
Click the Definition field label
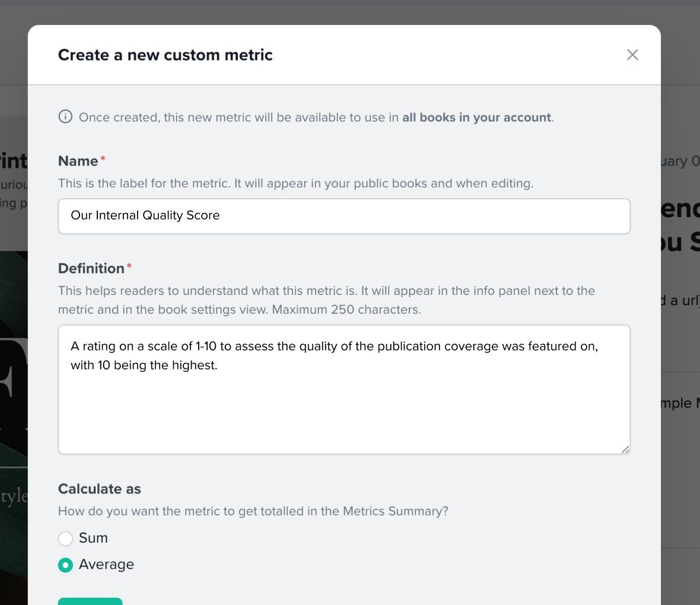pyautogui.click(x=91, y=268)
